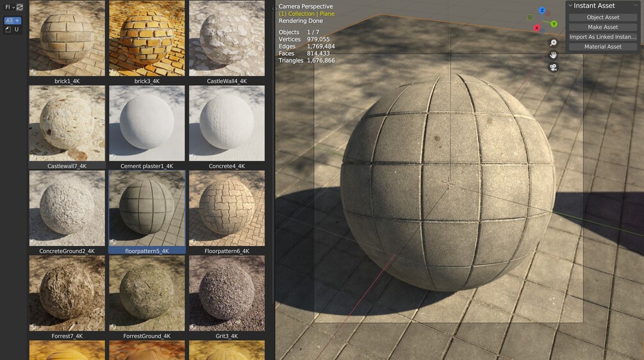The image size is (644, 360).
Task: Click the Instant Asset panel grip
Action: point(636,6)
